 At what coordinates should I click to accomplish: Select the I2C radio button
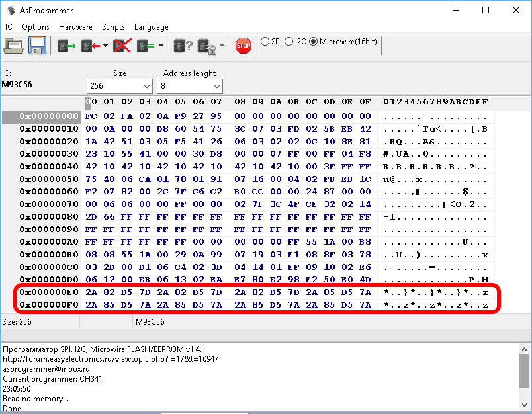(x=289, y=41)
